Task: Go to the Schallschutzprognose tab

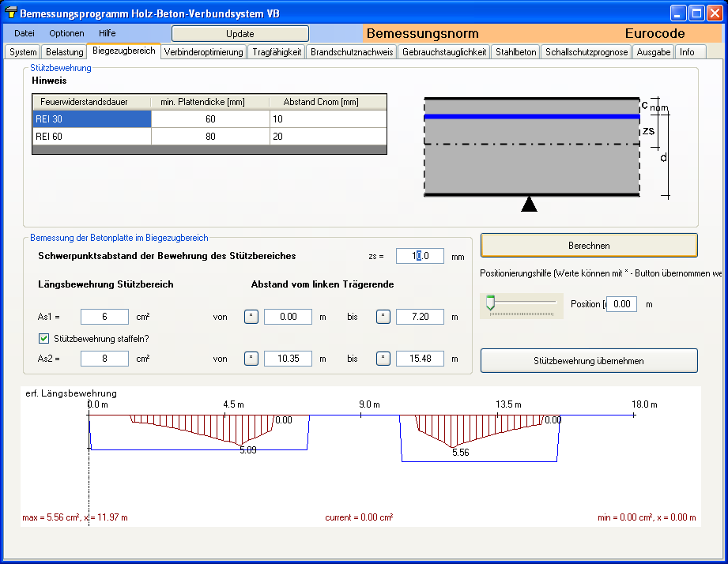Action: point(587,52)
